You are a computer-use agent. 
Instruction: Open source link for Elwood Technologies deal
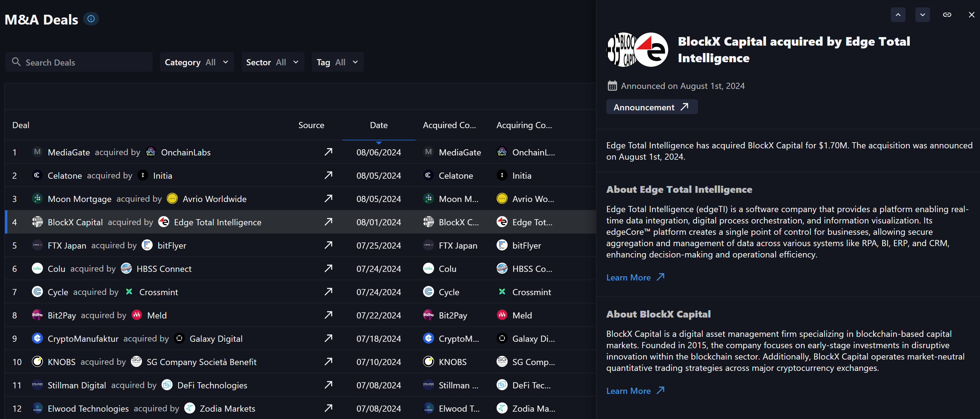(x=328, y=408)
